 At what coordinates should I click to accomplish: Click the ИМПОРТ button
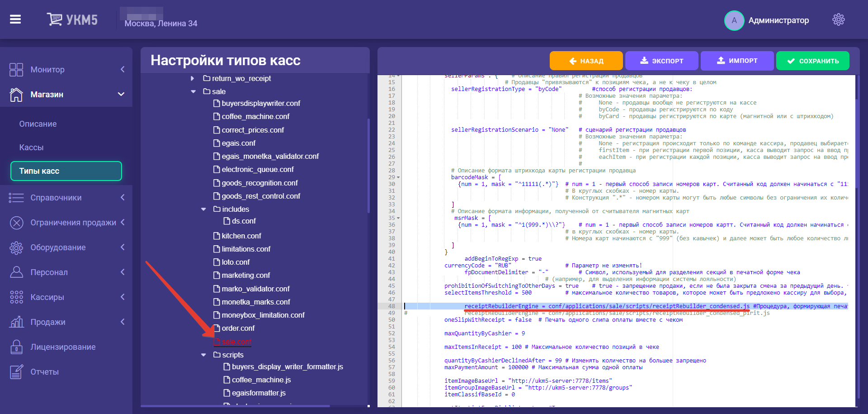737,61
